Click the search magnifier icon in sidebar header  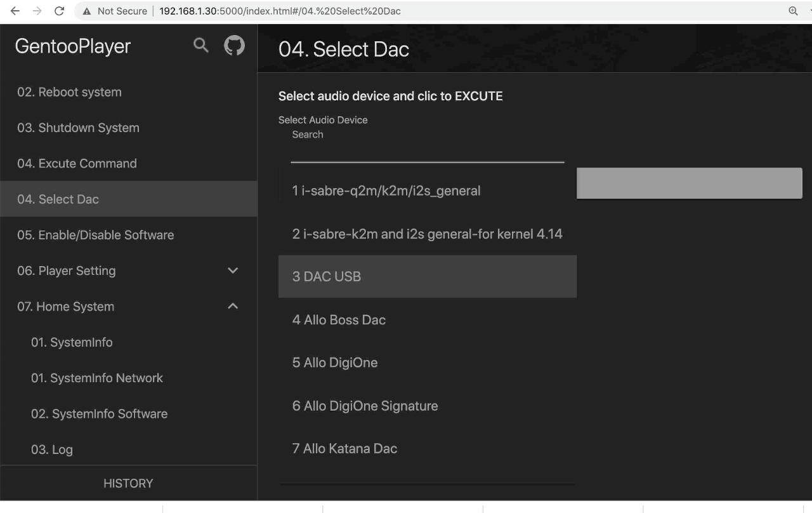(201, 45)
